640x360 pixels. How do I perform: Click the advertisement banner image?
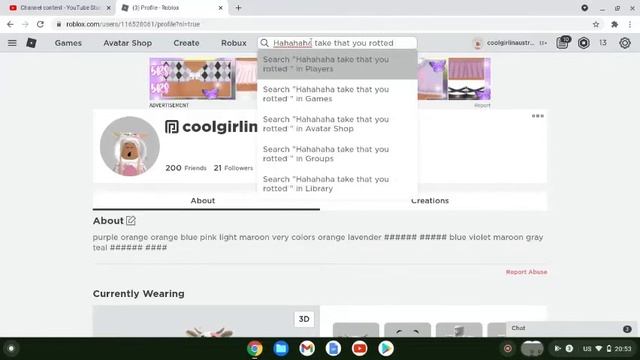coord(320,79)
